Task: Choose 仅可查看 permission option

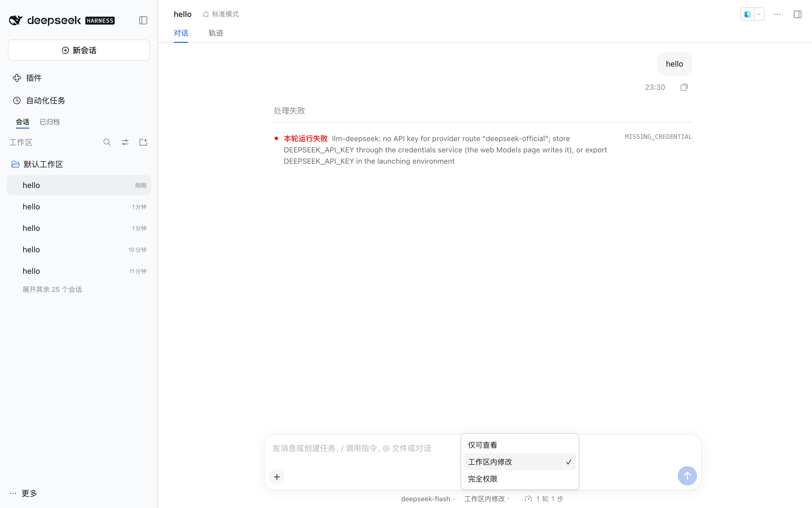Action: pyautogui.click(x=520, y=445)
